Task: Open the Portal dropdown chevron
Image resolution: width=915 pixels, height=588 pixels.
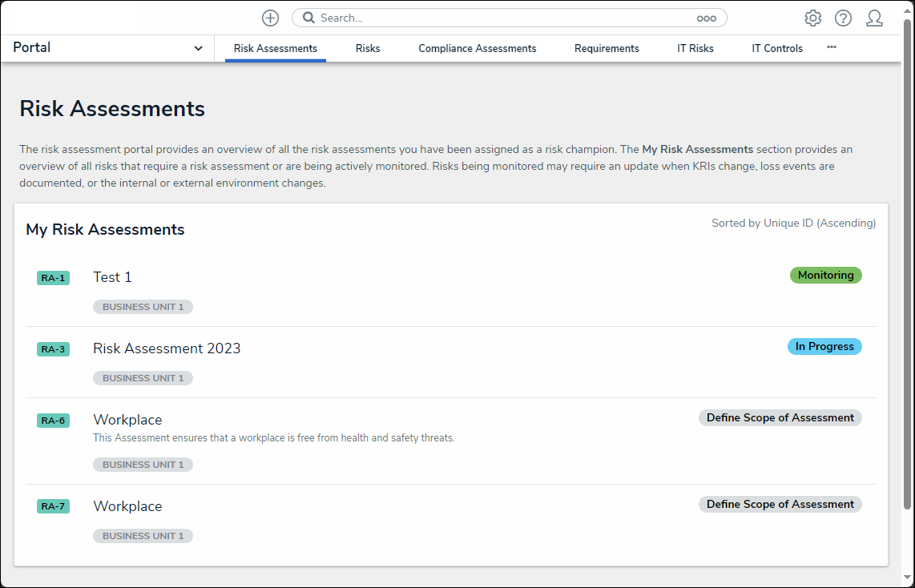Action: point(198,48)
